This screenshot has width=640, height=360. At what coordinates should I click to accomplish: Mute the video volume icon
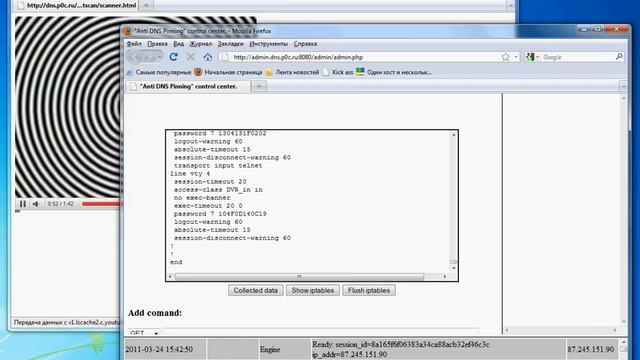(x=36, y=203)
